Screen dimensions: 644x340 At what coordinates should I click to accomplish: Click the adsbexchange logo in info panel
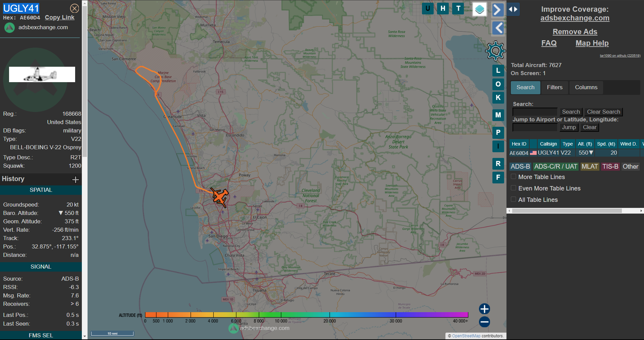pos(9,27)
